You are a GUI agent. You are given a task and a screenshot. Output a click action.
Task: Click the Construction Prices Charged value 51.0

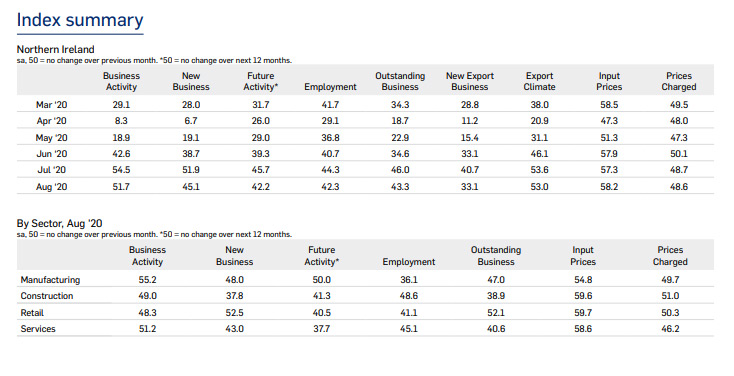[x=670, y=296]
